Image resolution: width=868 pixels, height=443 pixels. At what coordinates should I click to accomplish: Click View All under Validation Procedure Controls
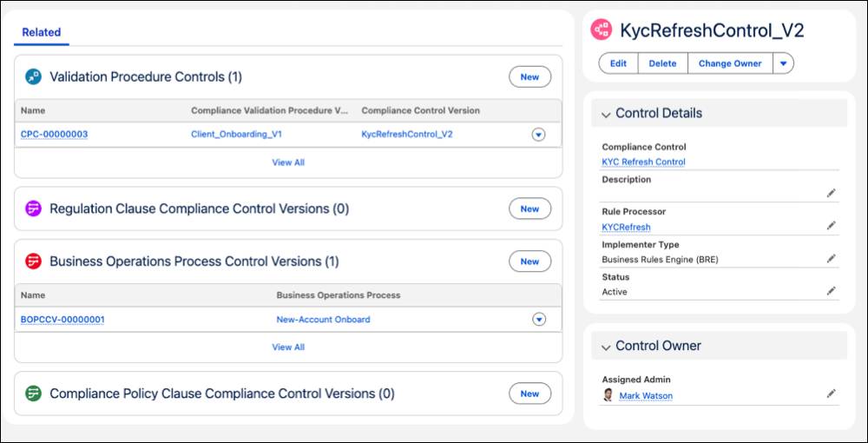click(x=288, y=162)
